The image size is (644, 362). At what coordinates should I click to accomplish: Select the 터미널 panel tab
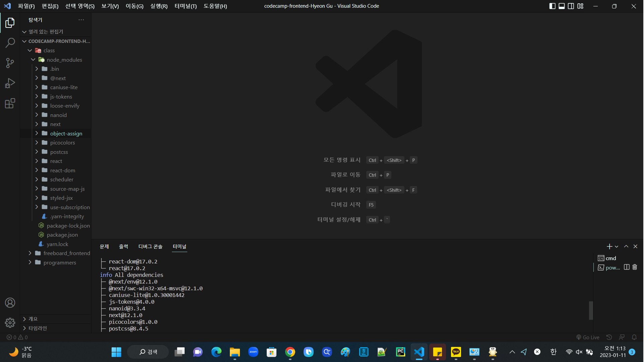click(x=179, y=246)
